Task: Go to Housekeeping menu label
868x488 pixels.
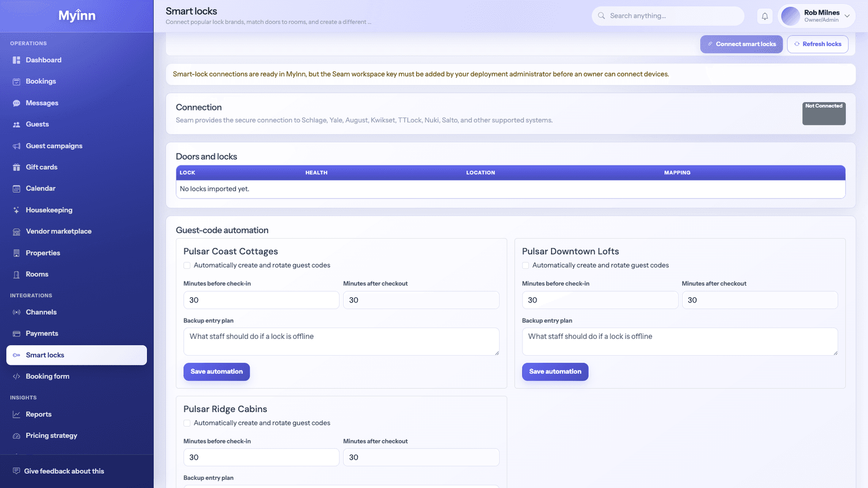Action: [x=49, y=210]
